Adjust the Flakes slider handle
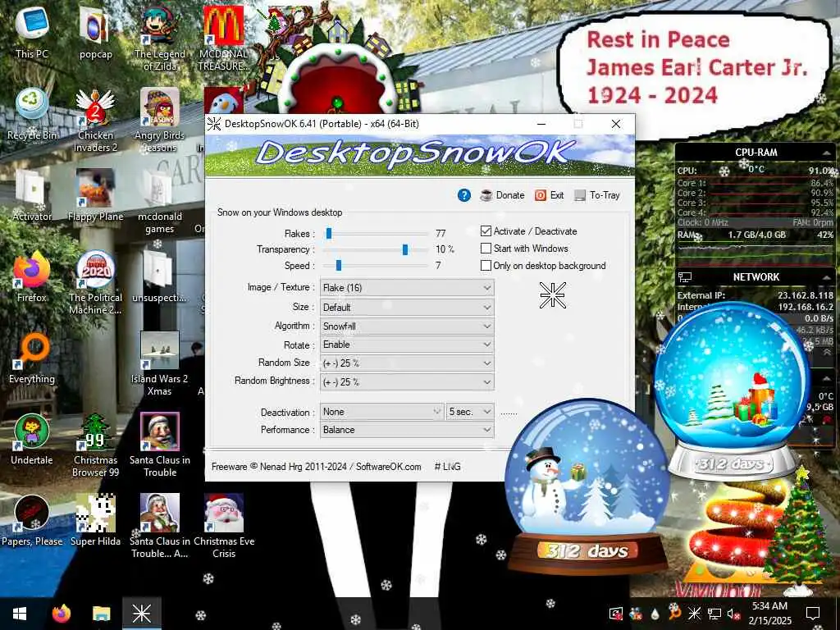840x630 pixels. (329, 233)
